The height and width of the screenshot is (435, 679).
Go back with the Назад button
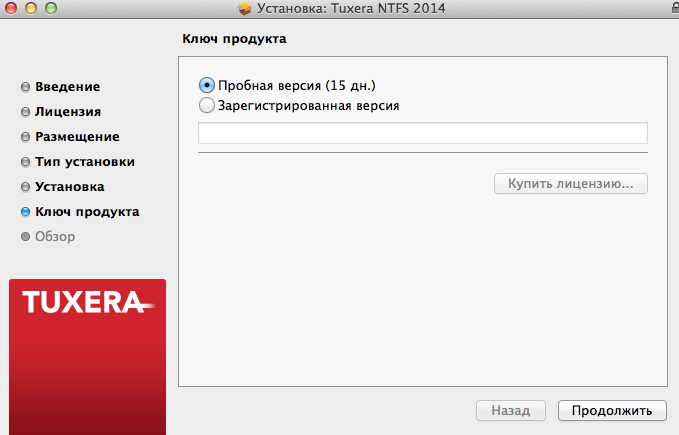pos(511,410)
